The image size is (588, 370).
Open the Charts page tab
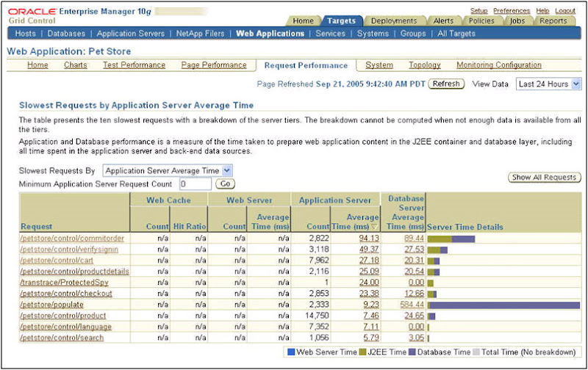76,65
